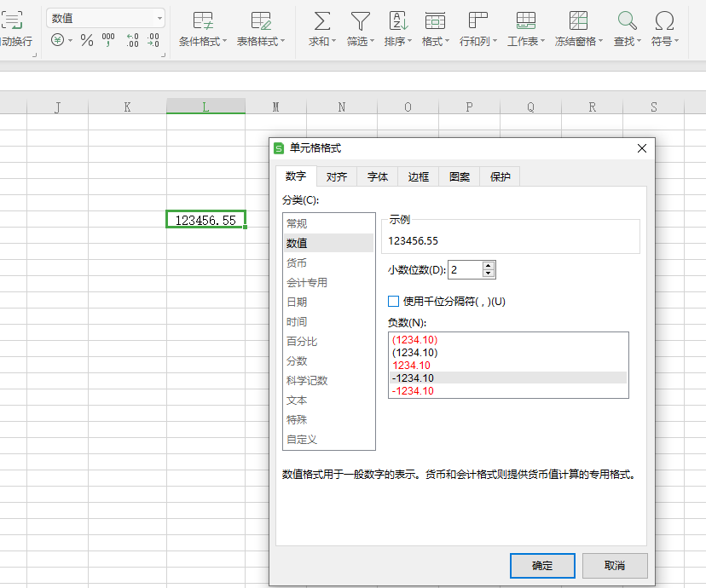Click the 求和 sum icon
Screen dimensions: 706x588
click(322, 21)
